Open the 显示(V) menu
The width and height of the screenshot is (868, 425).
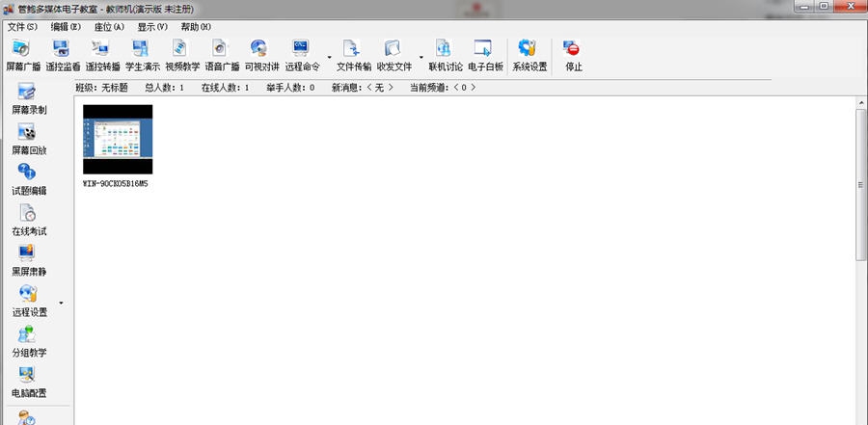click(152, 27)
